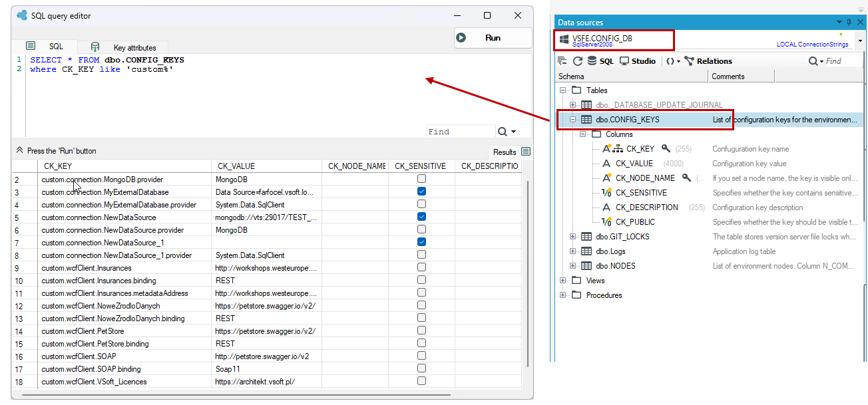Open the connection selector dropdown arrow
868x405 pixels.
pos(860,41)
